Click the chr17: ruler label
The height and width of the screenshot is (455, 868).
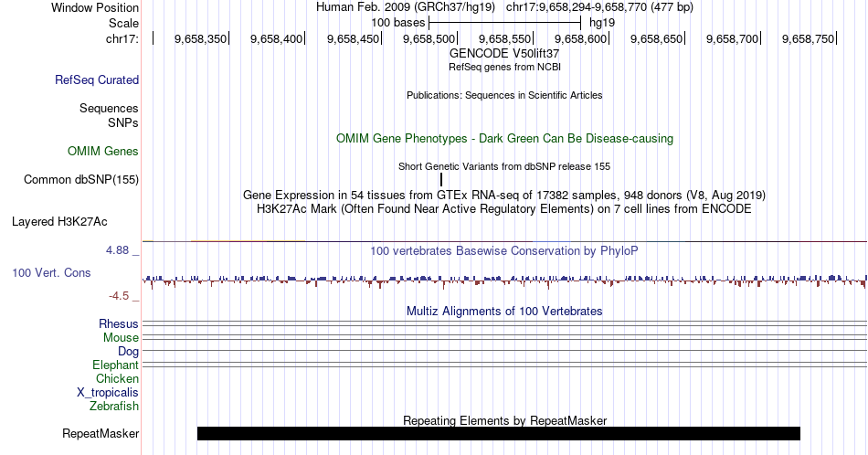122,38
